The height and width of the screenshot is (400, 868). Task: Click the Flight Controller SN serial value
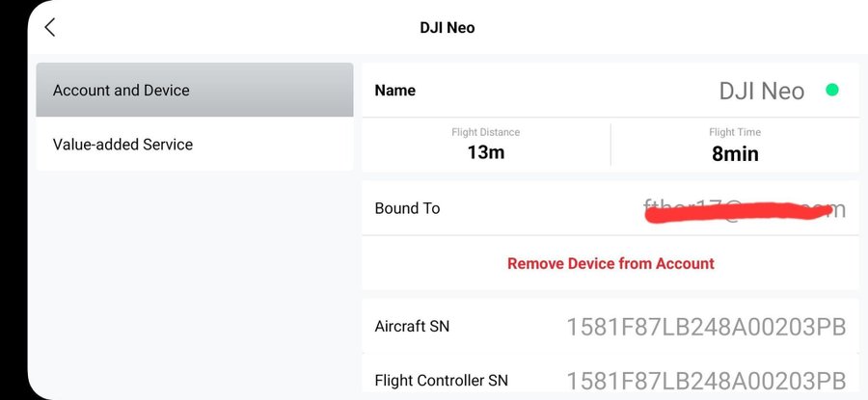coord(706,381)
